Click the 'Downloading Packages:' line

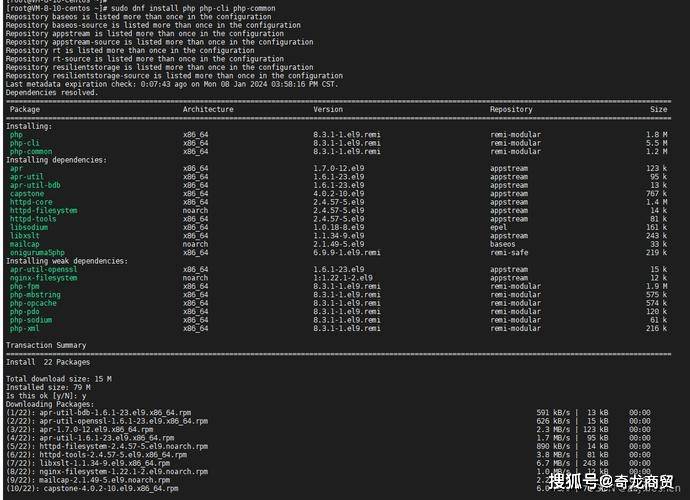coord(50,404)
